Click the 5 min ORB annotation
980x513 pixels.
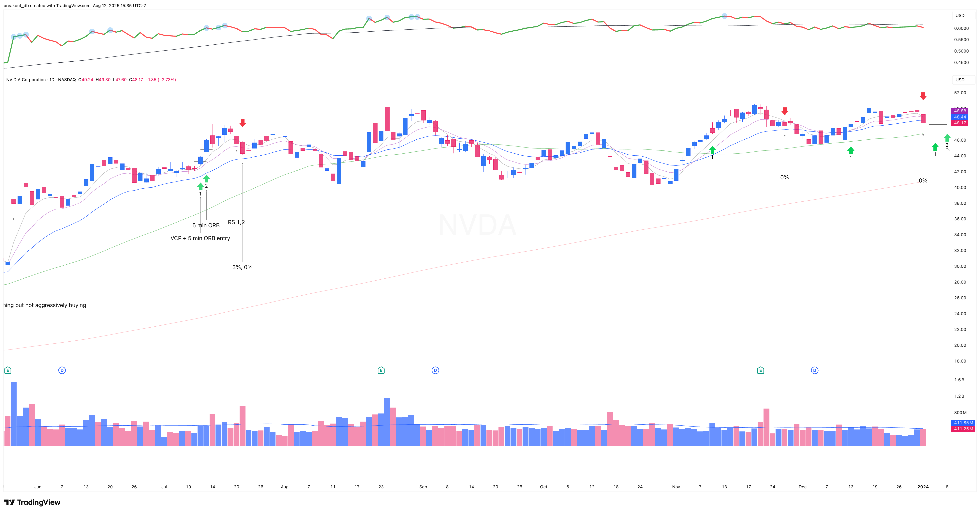[206, 225]
